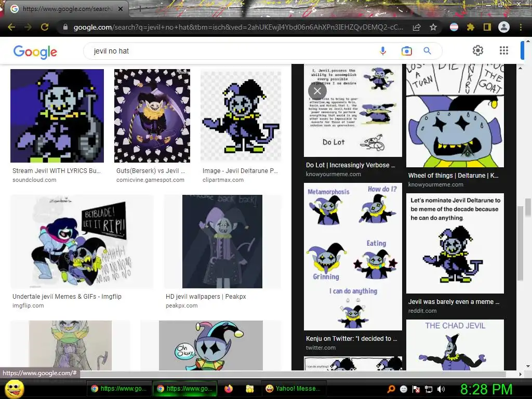Screen dimensions: 532x399
Task: Open the HD jevil wallpapers image
Action: (x=222, y=241)
